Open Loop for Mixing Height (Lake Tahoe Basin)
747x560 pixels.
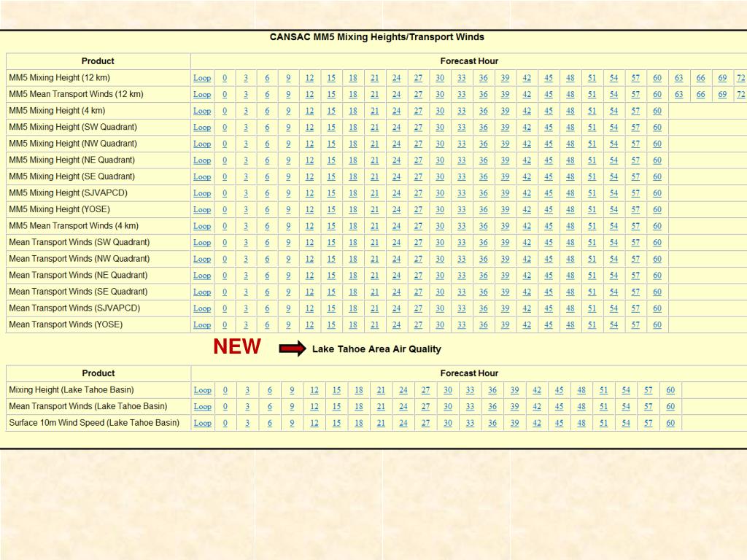pos(203,391)
